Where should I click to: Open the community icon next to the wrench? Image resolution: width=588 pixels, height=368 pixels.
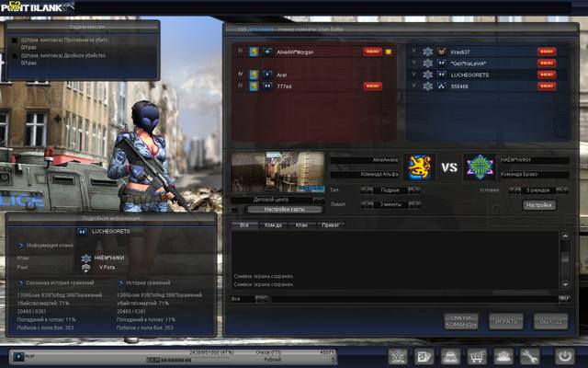[x=503, y=356]
